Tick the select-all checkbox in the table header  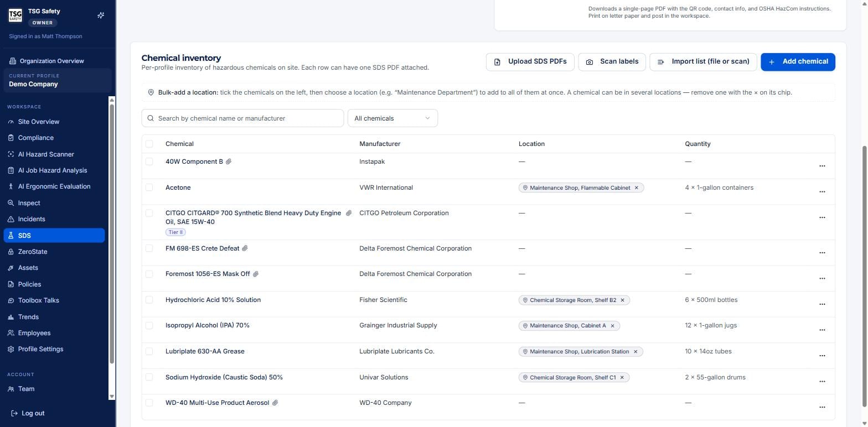(149, 144)
